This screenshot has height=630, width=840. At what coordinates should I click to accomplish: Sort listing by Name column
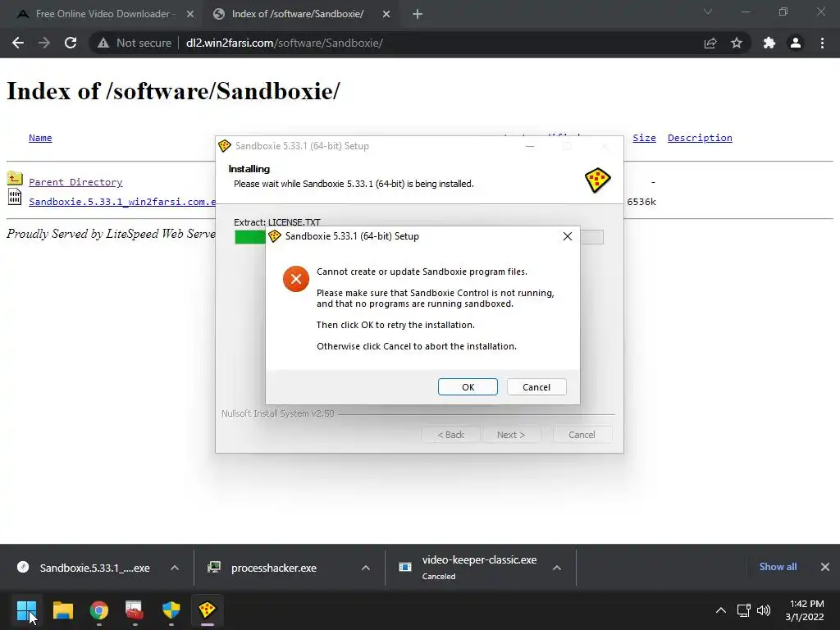click(x=40, y=138)
